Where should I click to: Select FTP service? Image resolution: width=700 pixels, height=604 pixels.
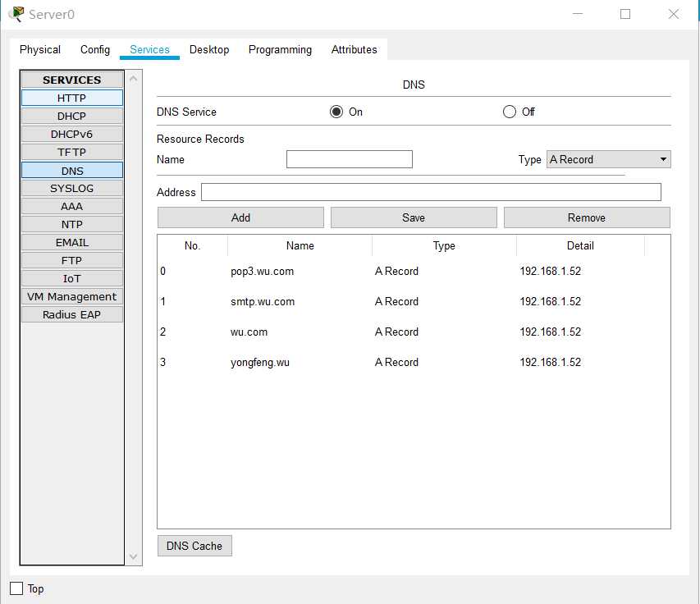coord(72,260)
